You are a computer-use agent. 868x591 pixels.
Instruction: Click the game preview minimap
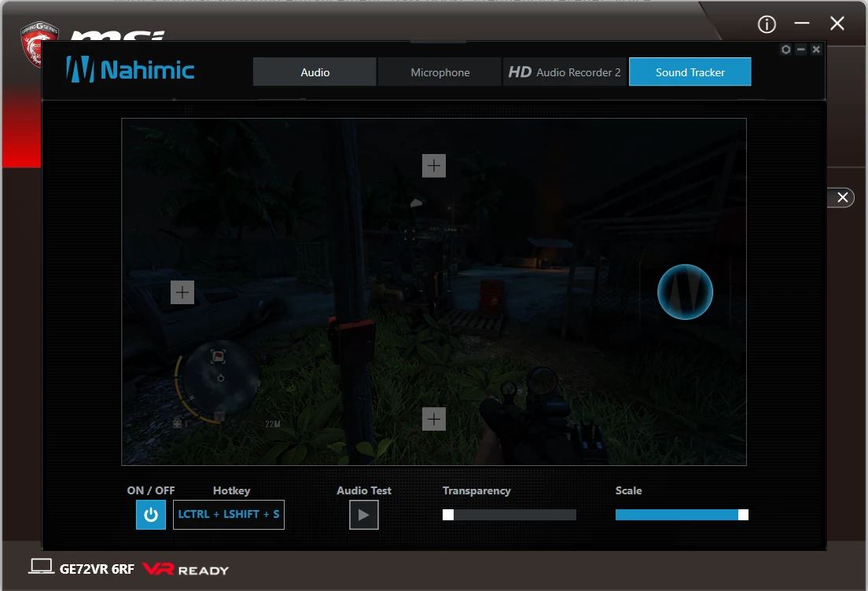click(219, 382)
